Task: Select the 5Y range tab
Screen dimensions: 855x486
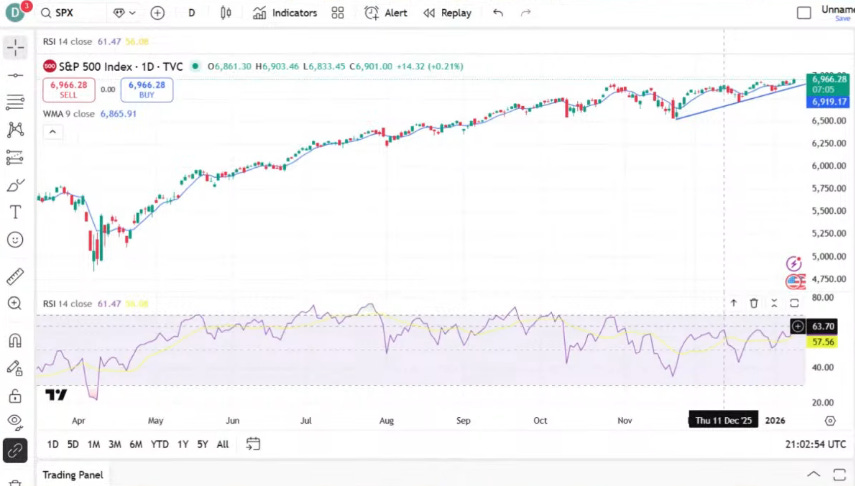Action: coord(203,445)
